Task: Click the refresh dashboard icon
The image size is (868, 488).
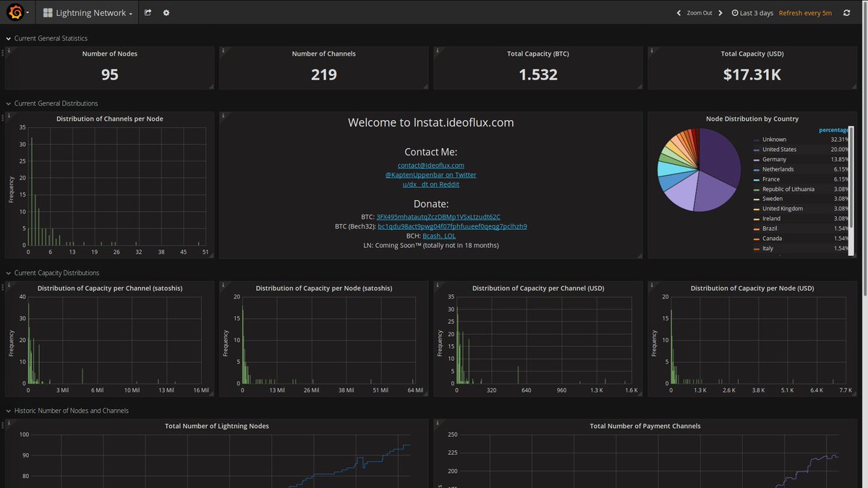Action: pos(846,13)
